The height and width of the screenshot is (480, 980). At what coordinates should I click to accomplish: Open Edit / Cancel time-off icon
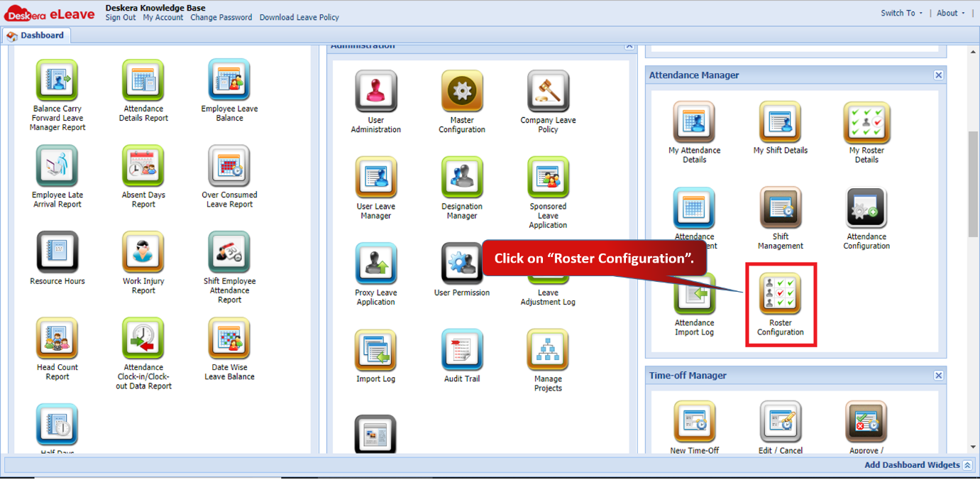(x=781, y=422)
